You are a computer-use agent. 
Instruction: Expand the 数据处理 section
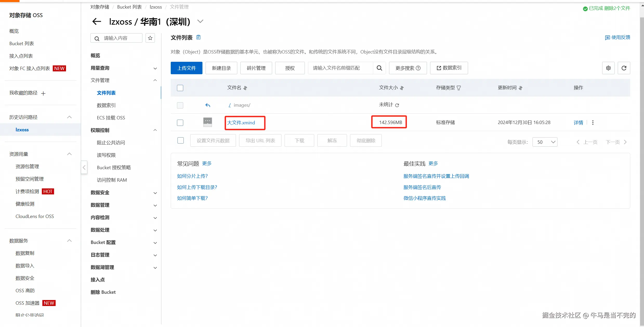tap(155, 230)
